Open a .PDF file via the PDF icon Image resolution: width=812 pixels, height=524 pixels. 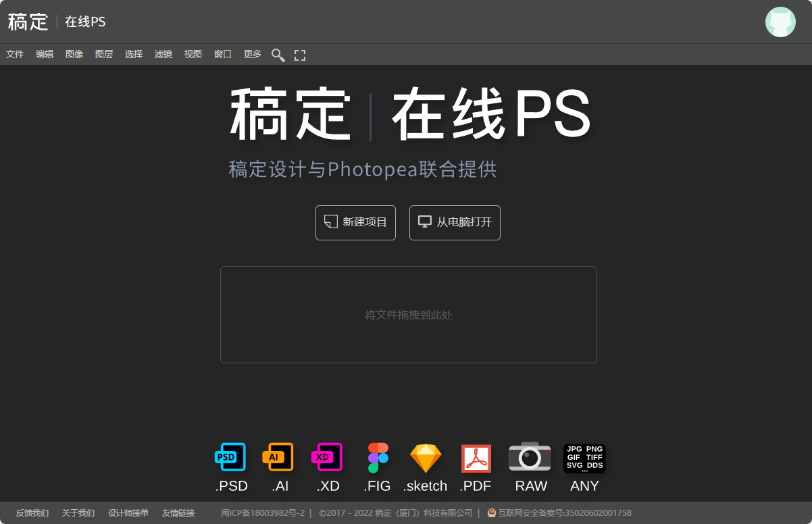476,457
